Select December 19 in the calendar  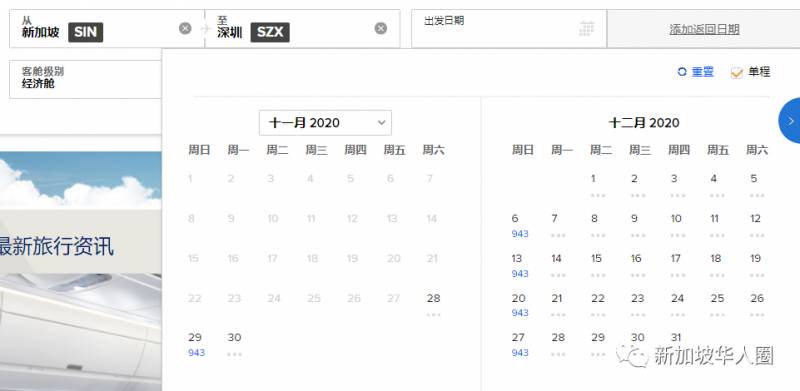[756, 265]
